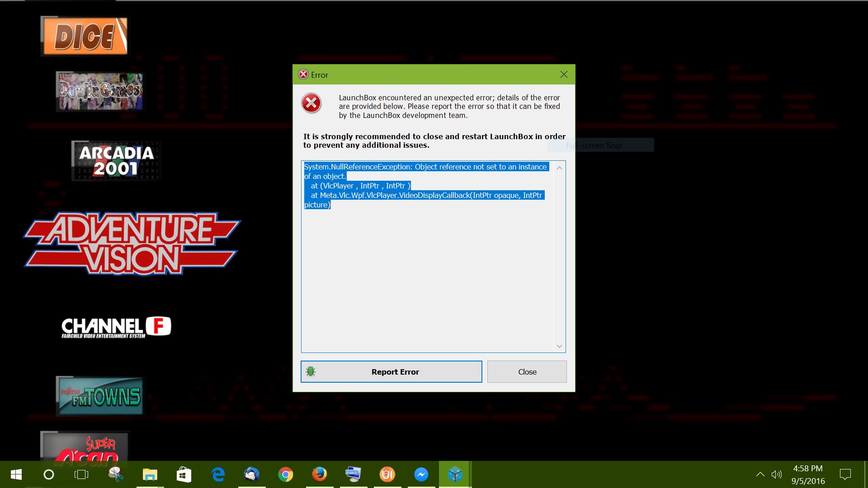Select the Channel F platform logo
Screen dimensions: 868x488
point(116,327)
